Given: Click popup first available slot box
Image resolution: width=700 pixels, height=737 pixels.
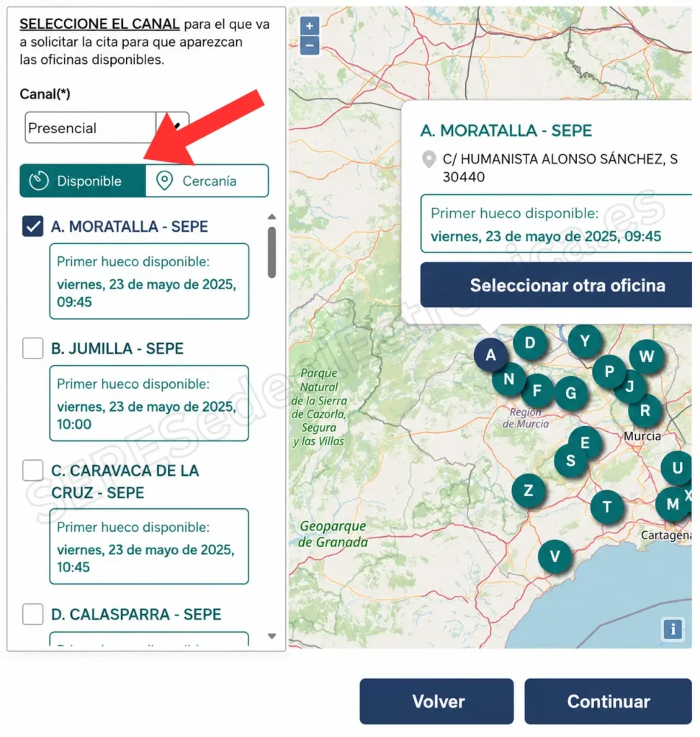Looking at the screenshot, I should point(556,224).
